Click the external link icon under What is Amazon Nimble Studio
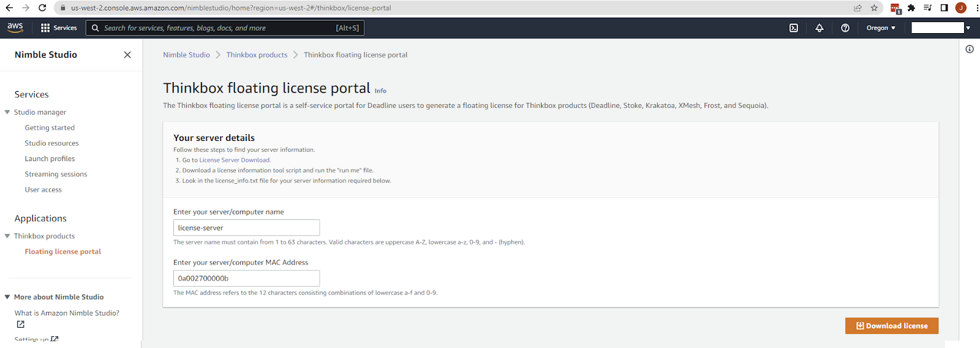This screenshot has width=980, height=348. pyautogui.click(x=20, y=324)
